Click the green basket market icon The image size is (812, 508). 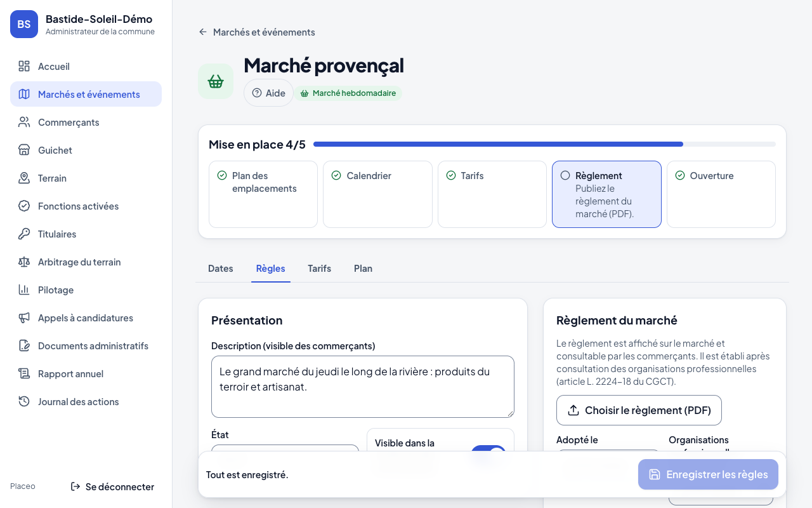coord(216,81)
